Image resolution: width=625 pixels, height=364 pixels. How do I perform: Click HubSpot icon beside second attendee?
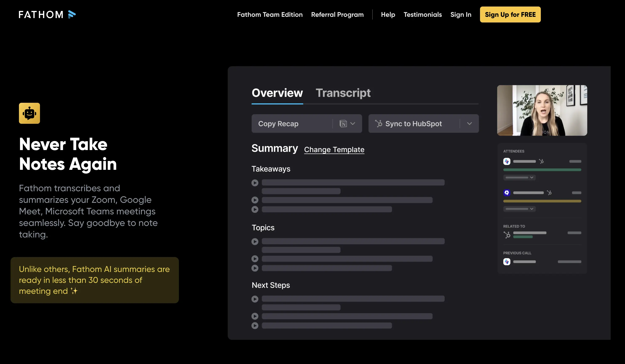pos(549,193)
